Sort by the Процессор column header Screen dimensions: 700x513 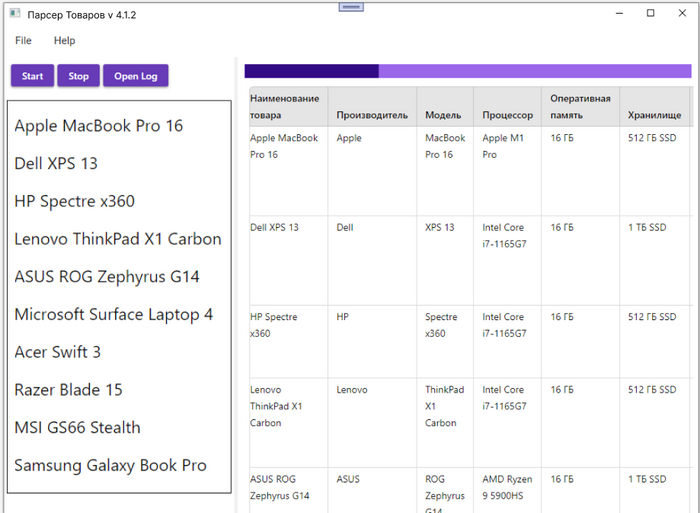508,115
